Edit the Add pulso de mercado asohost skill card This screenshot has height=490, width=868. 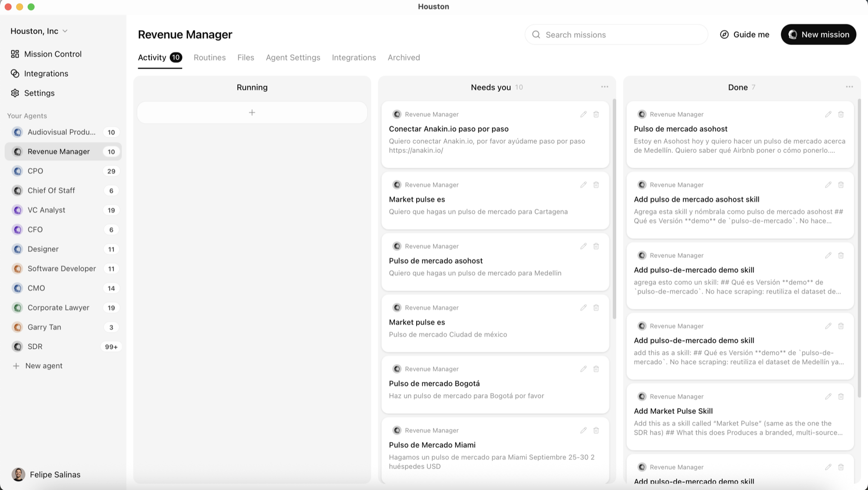[828, 185]
